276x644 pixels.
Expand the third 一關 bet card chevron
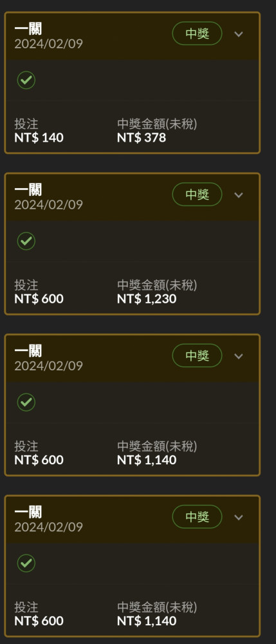click(x=239, y=356)
